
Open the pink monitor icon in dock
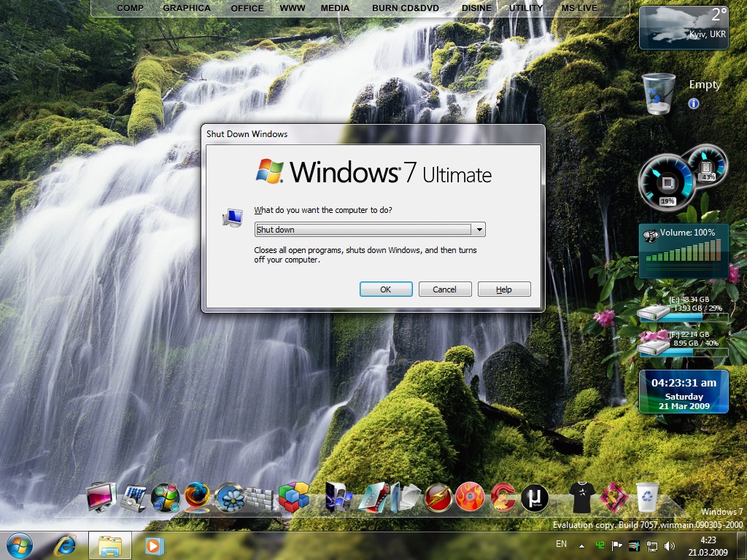[x=101, y=497]
